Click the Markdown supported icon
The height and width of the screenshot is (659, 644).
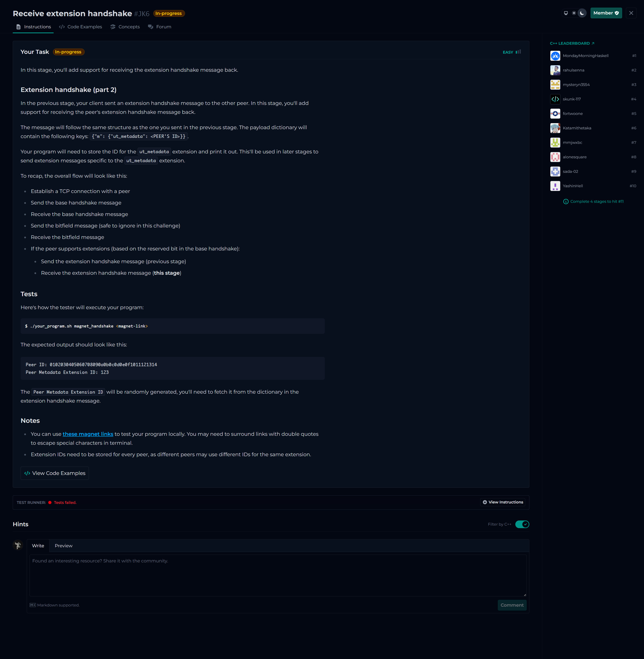pos(33,605)
